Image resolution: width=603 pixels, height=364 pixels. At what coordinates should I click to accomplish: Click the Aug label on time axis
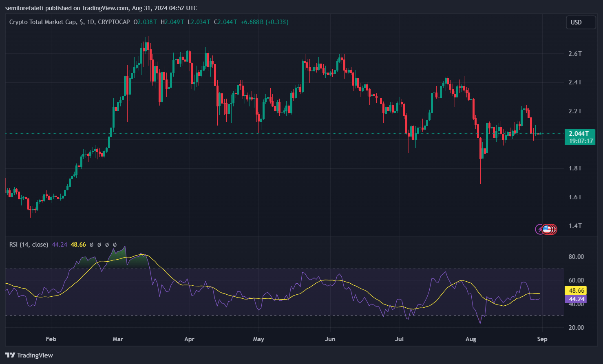pos(471,339)
